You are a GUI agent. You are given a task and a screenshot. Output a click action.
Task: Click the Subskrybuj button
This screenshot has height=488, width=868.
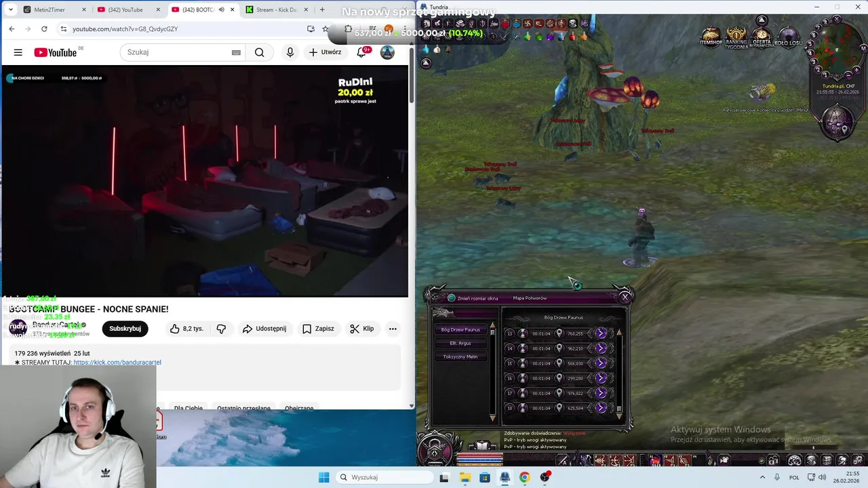pyautogui.click(x=125, y=329)
